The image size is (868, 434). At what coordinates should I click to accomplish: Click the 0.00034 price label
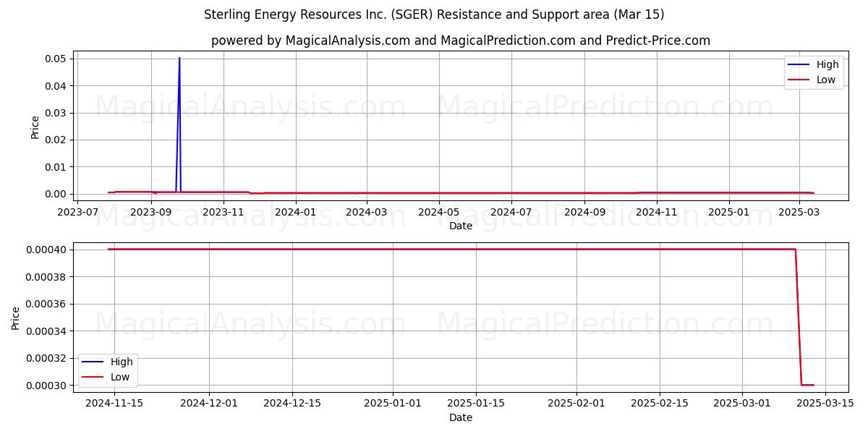[46, 331]
